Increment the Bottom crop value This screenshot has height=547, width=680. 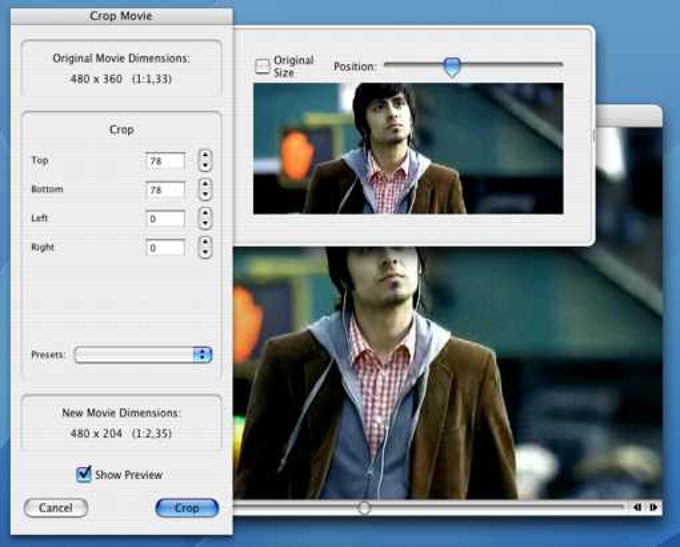pyautogui.click(x=205, y=184)
